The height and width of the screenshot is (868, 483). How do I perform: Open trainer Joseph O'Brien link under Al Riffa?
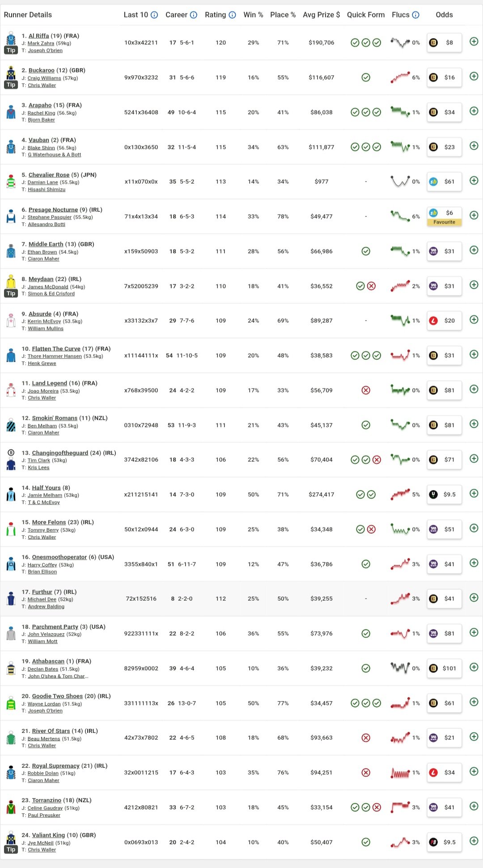[x=45, y=51]
